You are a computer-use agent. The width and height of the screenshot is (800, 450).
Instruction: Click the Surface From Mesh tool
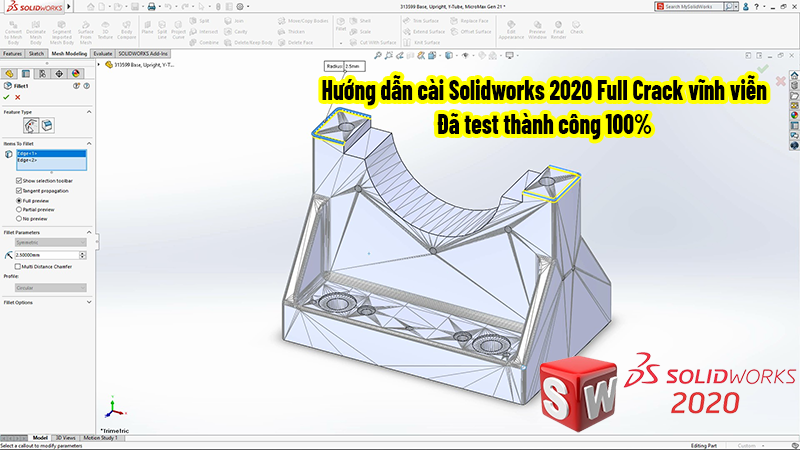click(x=86, y=33)
